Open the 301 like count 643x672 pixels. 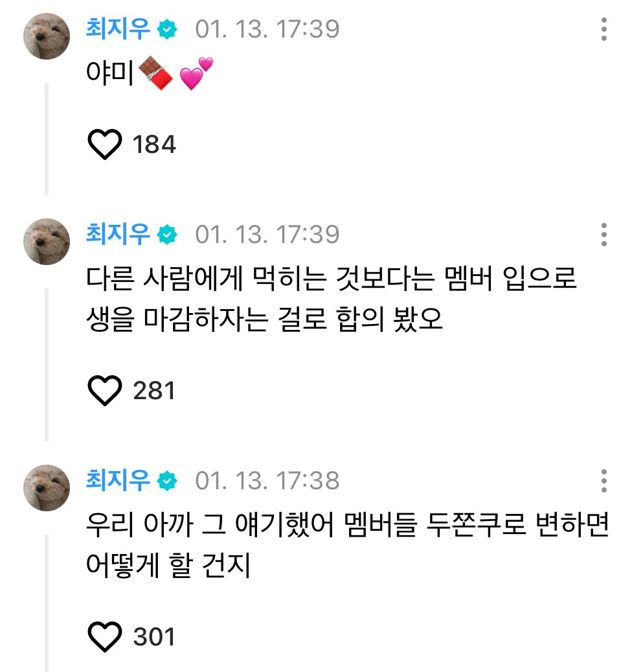click(x=154, y=636)
